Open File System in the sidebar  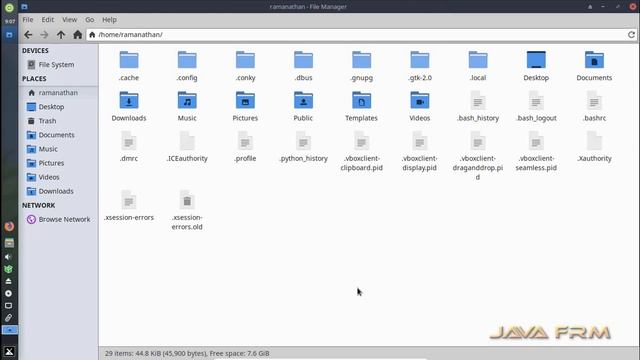[x=58, y=64]
